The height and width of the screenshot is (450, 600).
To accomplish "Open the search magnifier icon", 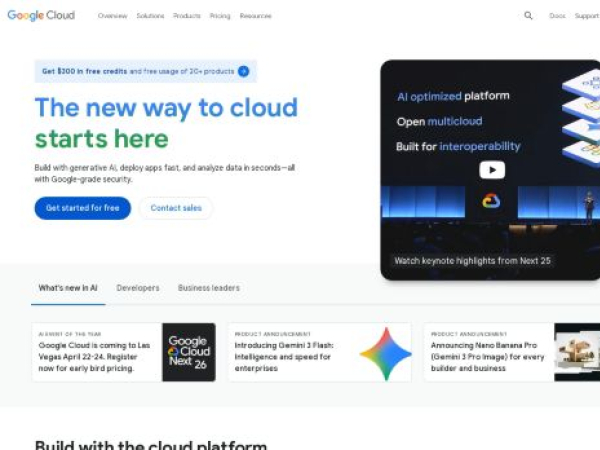I will pos(528,16).
